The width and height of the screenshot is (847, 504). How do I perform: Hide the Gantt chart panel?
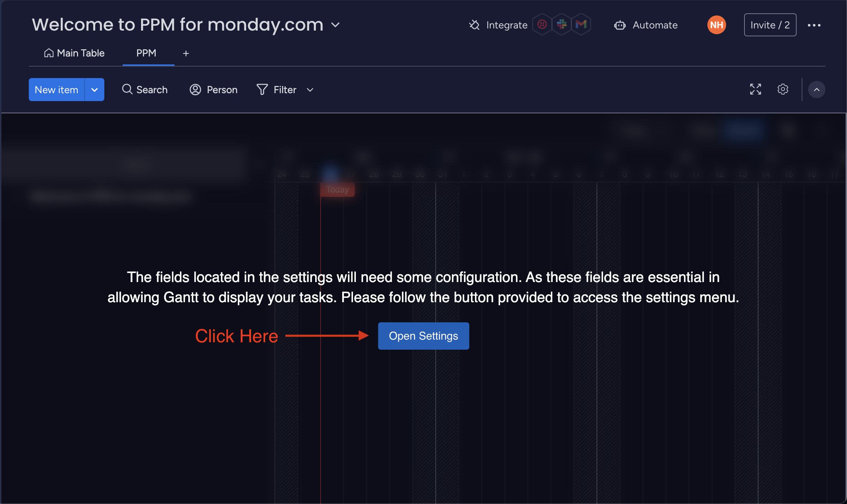[817, 90]
